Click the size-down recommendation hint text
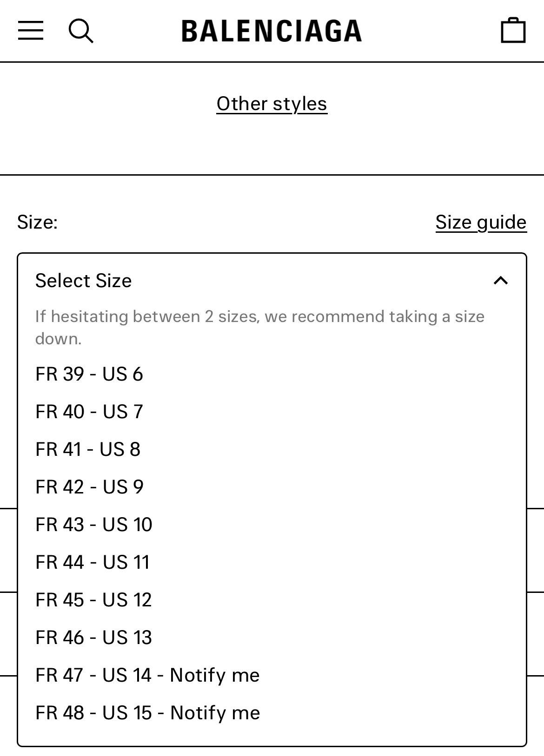The height and width of the screenshot is (756, 544). pyautogui.click(x=260, y=328)
